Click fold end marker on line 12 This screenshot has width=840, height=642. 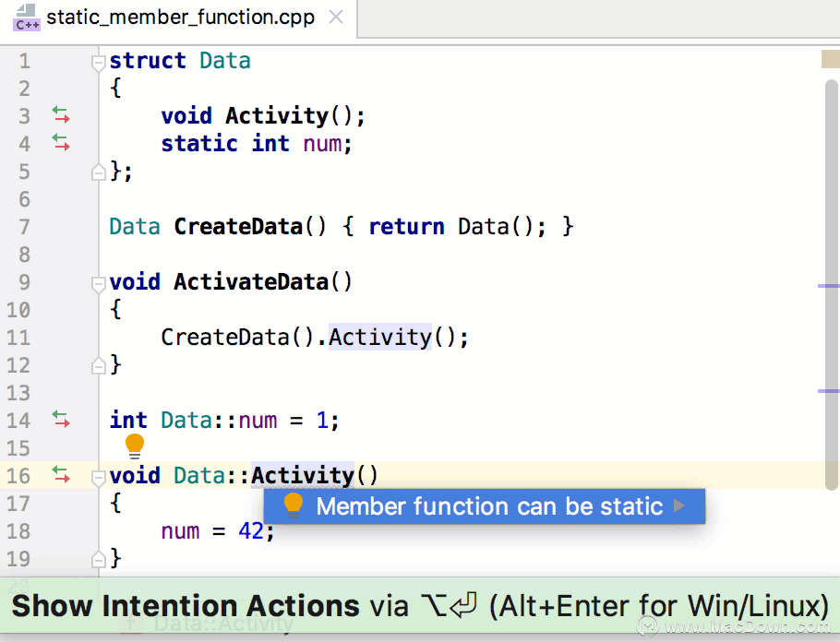[98, 365]
